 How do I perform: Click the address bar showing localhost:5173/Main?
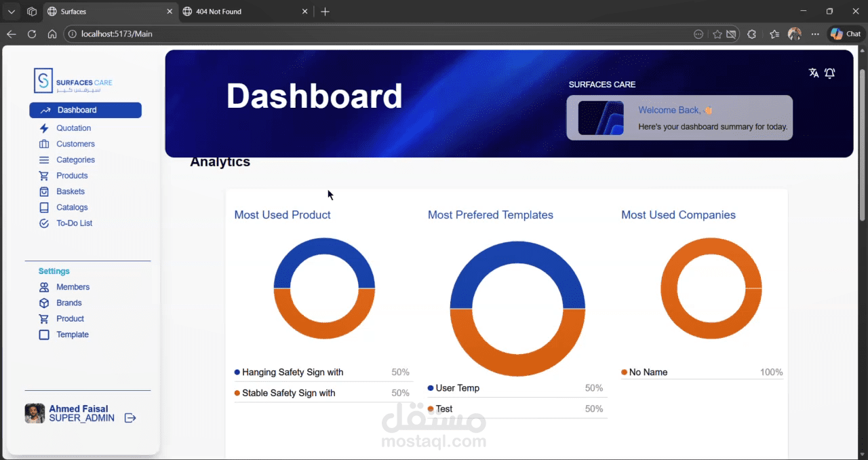coord(380,34)
